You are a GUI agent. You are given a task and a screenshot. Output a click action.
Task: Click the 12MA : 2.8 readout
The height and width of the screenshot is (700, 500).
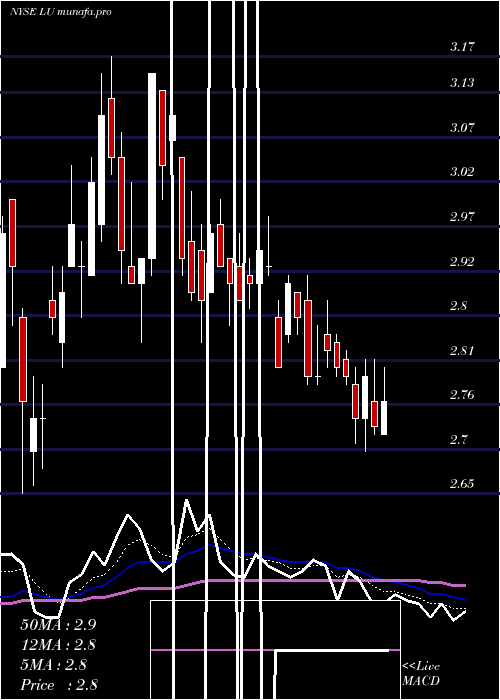(x=58, y=645)
